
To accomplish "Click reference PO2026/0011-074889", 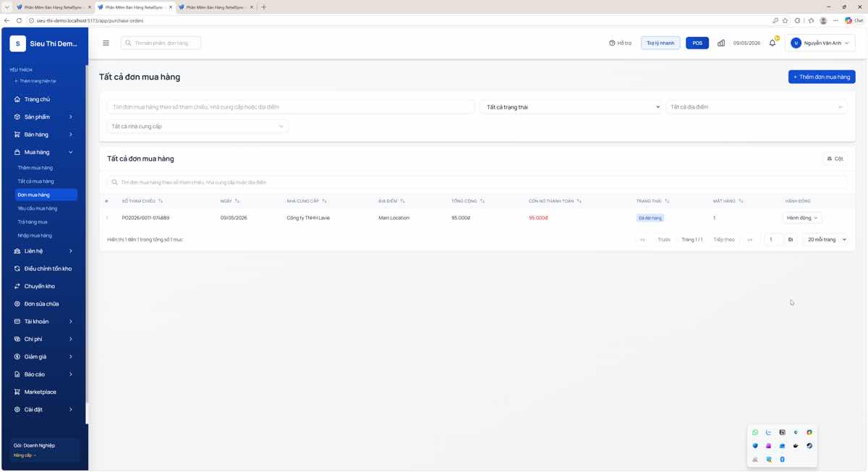I will click(x=145, y=218).
